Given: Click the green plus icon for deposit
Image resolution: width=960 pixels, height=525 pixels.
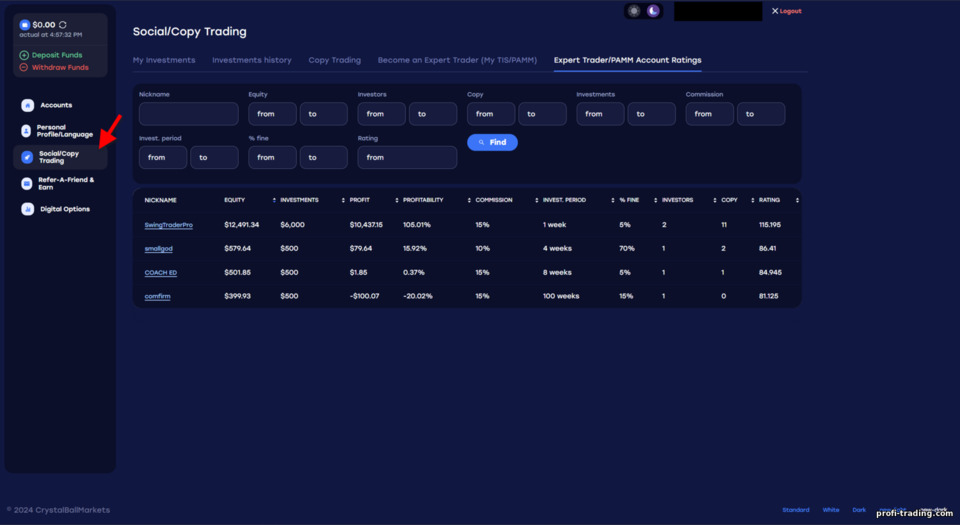Looking at the screenshot, I should (x=24, y=55).
